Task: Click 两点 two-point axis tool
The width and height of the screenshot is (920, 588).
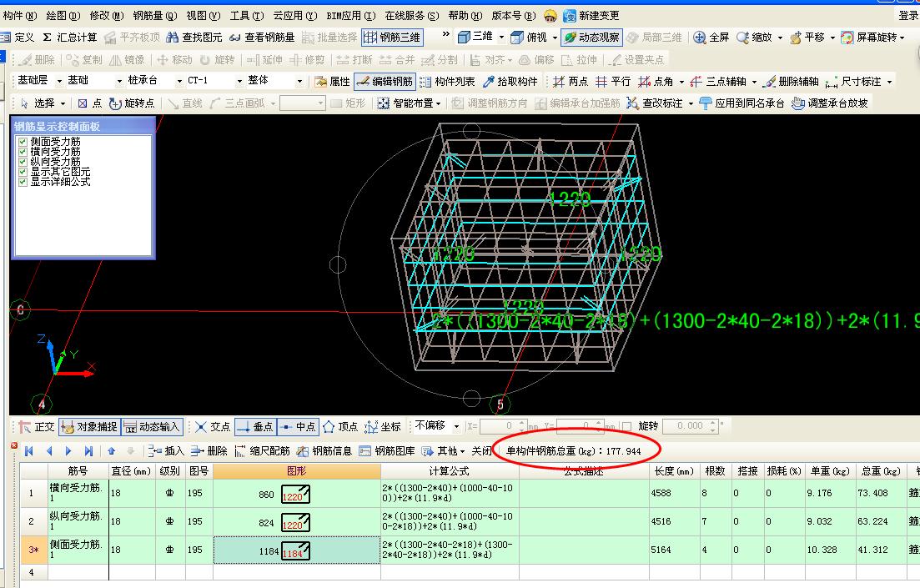Action: click(570, 82)
